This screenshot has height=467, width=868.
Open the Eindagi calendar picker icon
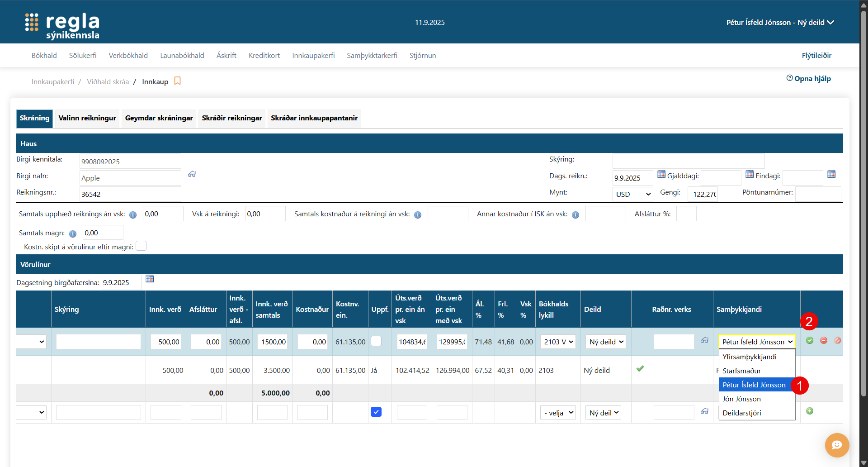click(831, 174)
